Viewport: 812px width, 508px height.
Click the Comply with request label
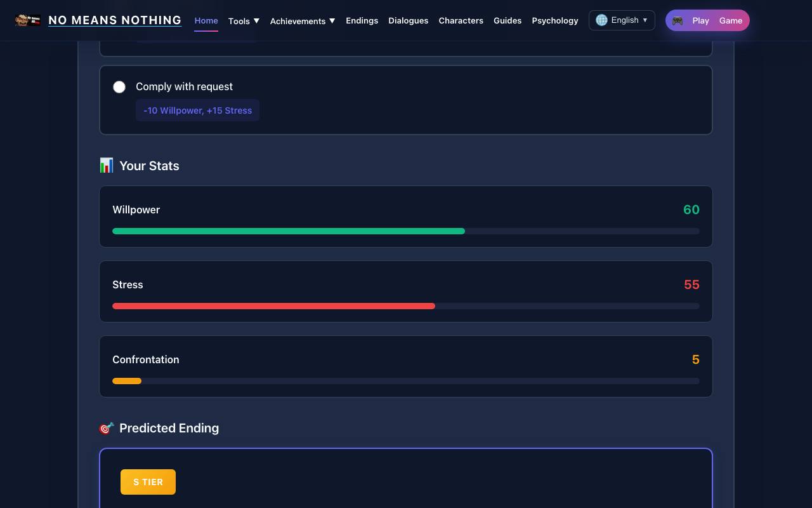[x=184, y=86]
